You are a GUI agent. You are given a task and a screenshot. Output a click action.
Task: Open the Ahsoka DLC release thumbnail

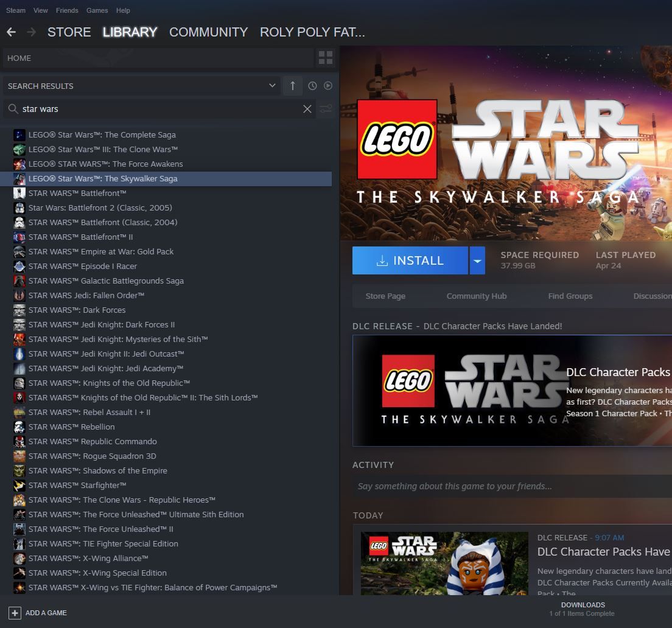(444, 563)
